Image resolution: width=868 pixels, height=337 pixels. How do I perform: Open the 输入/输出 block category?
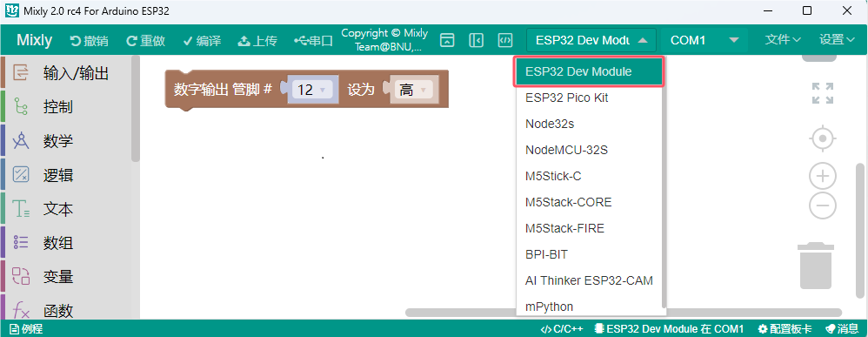65,72
